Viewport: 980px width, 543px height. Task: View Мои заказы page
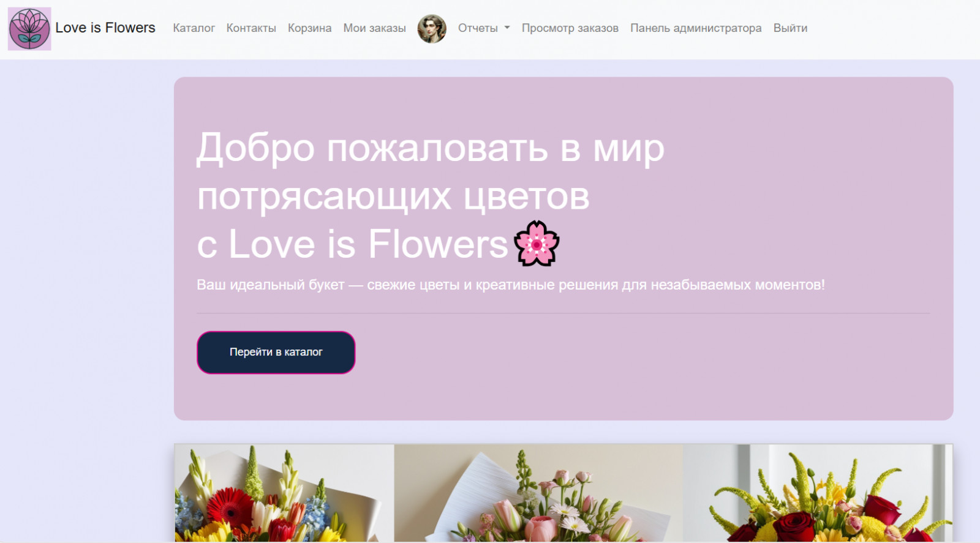tap(374, 28)
